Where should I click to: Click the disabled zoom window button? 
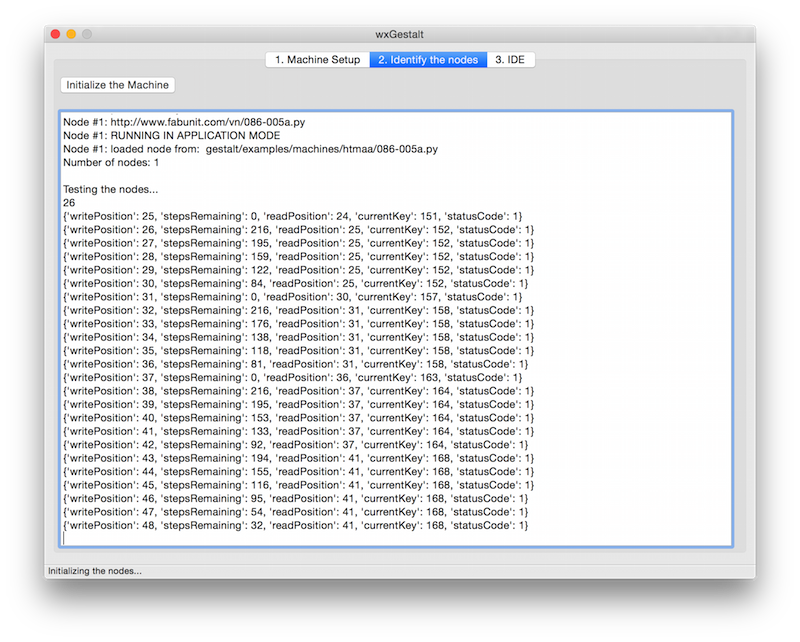coord(87,34)
